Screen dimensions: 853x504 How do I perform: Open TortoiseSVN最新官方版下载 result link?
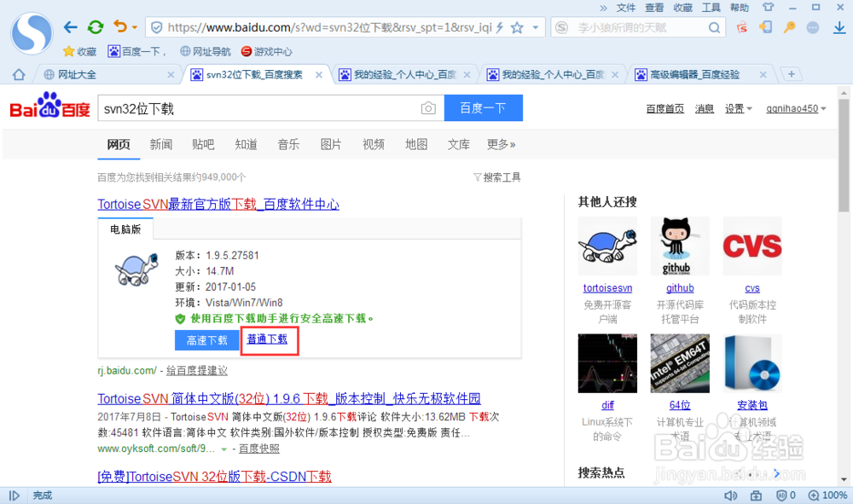click(218, 204)
